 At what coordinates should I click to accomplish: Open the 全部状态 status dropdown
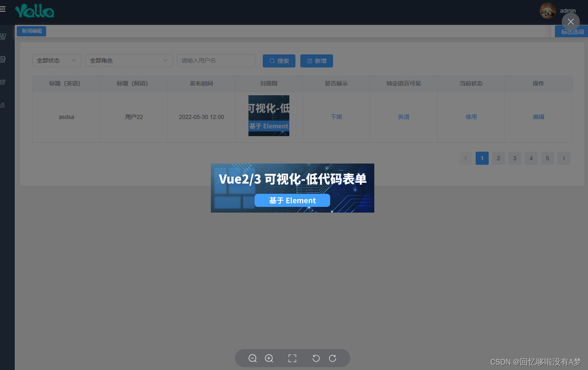[x=57, y=61]
